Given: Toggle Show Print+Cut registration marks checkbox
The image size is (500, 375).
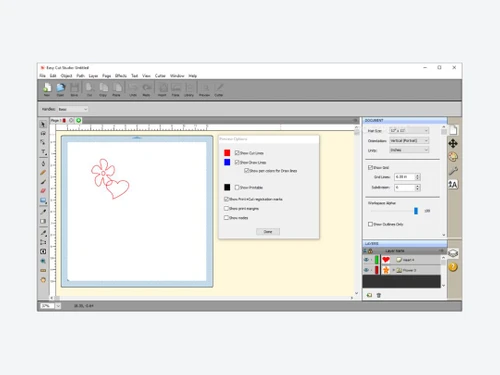Looking at the screenshot, I should 226,199.
